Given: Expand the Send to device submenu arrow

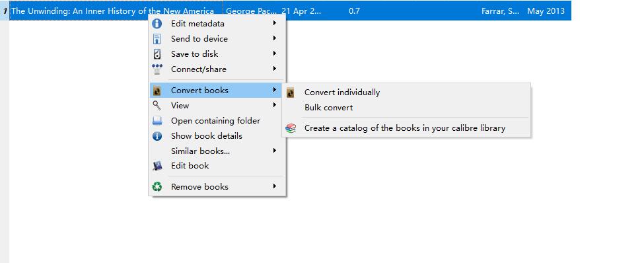Looking at the screenshot, I should [274, 38].
